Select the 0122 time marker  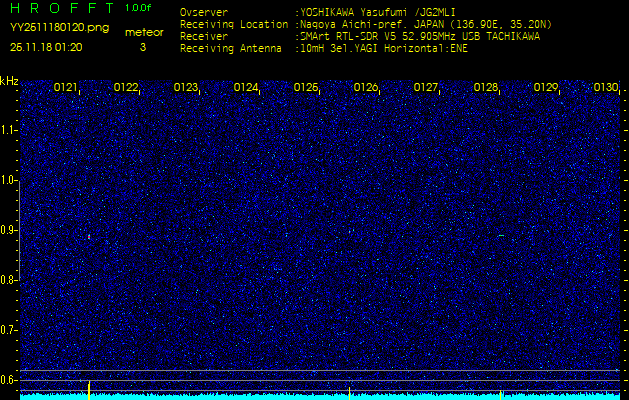126,88
